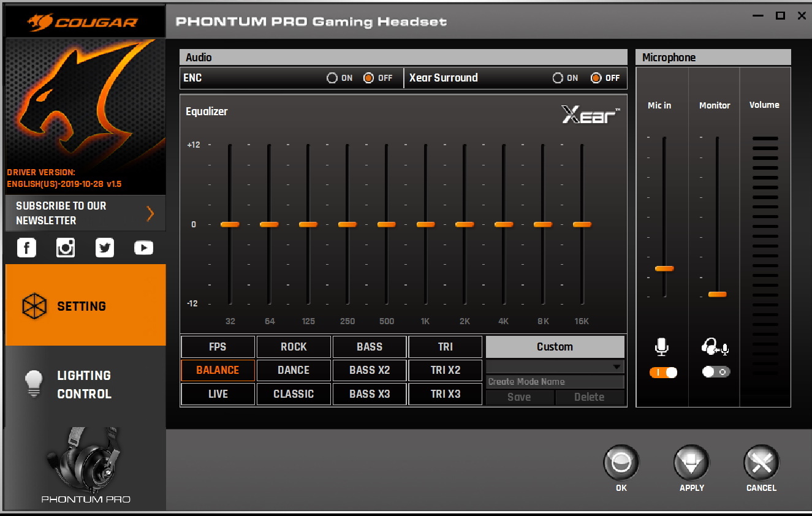812x516 pixels.
Task: Switch to the Setting tab
Action: [x=85, y=306]
